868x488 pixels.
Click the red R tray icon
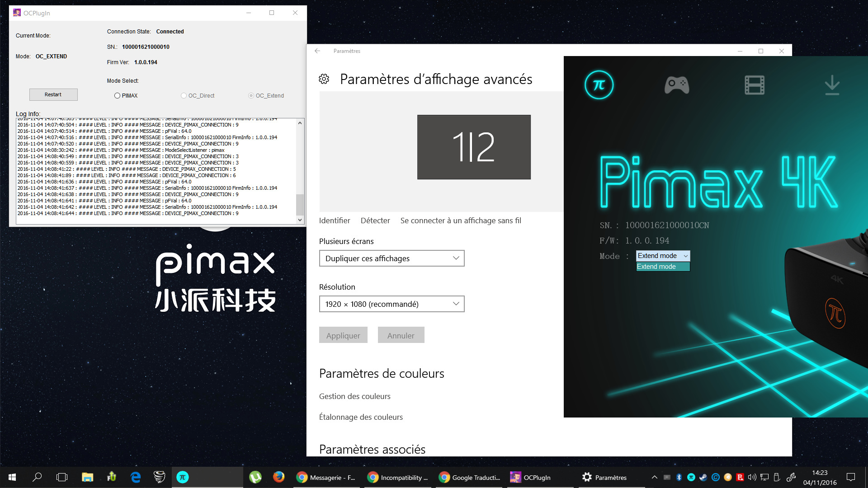tap(740, 477)
